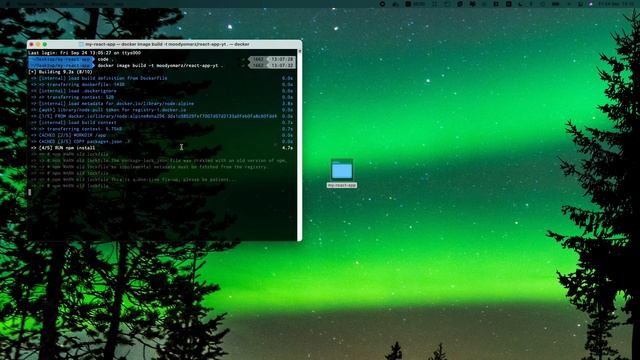This screenshot has height=360, width=640.
Task: Click the 'This is a one-time fix-up' warning line
Action: coord(134,180)
